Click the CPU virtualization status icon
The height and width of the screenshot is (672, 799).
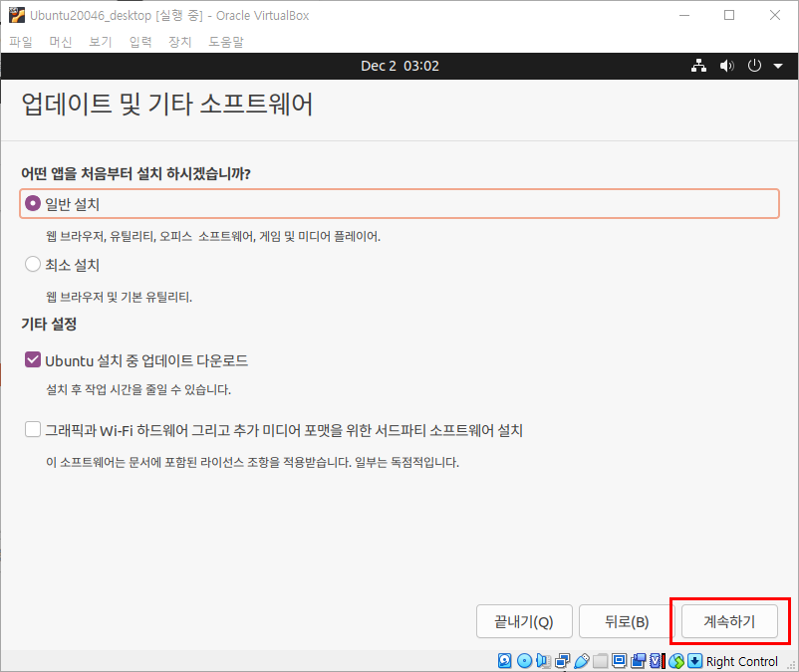[x=658, y=661]
